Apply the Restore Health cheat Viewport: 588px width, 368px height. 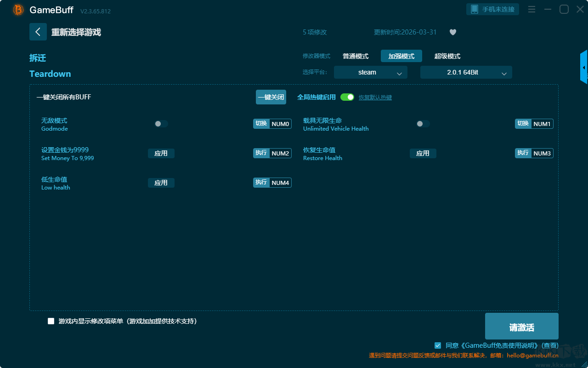(423, 153)
